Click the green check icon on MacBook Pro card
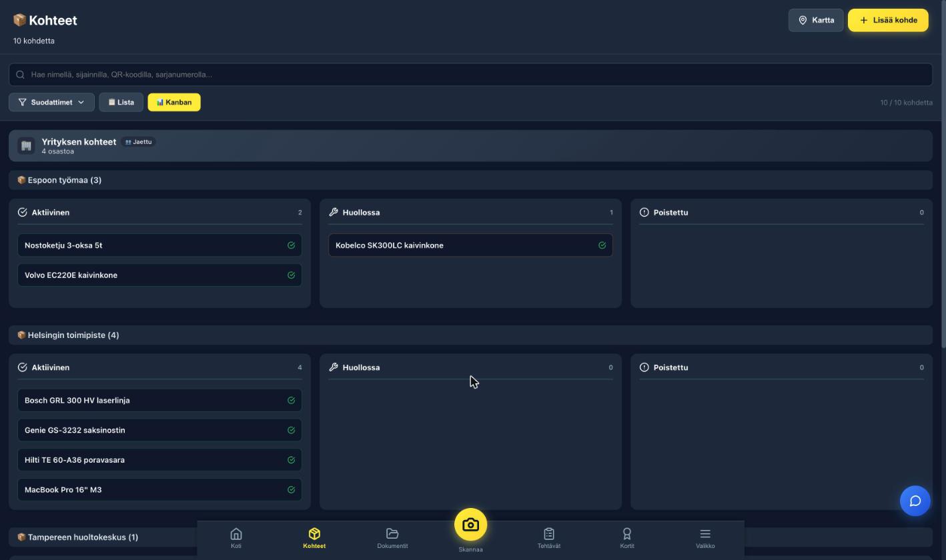 [x=291, y=490]
